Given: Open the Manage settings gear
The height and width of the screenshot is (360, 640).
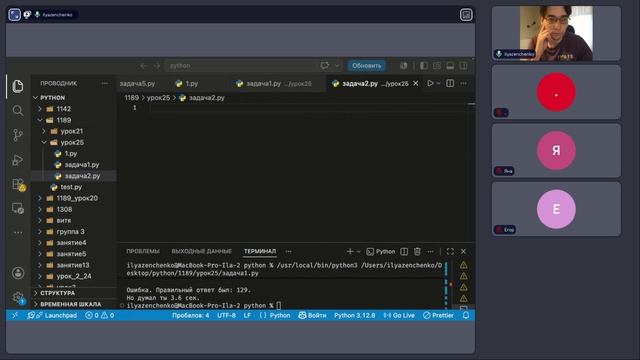Looking at the screenshot, I should click(x=18, y=298).
